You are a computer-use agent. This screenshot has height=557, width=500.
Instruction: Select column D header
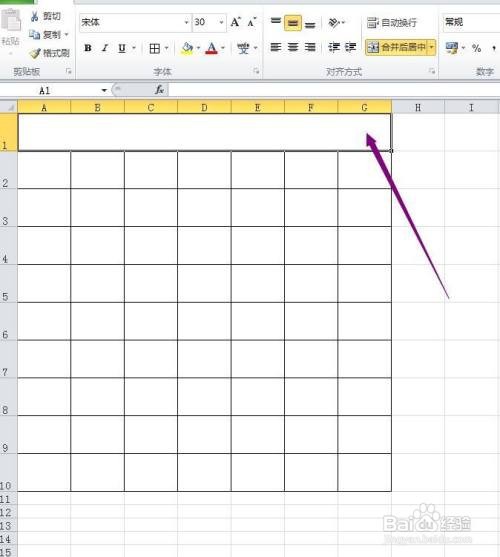pos(204,107)
